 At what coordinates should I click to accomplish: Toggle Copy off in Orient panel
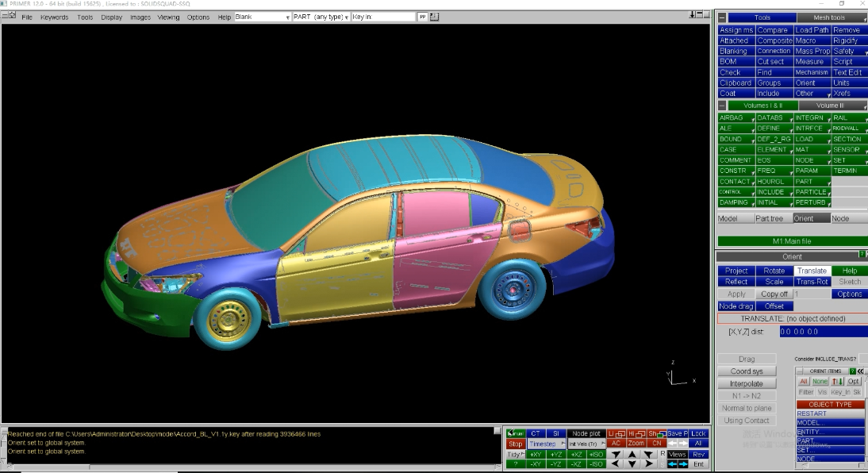point(774,294)
